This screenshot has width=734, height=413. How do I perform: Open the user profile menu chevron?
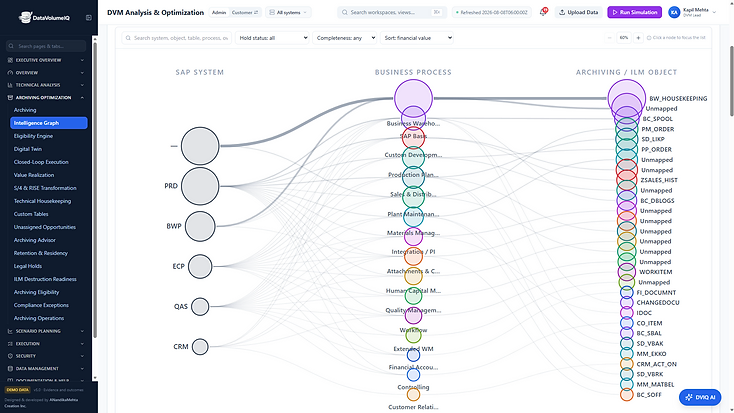click(x=714, y=12)
